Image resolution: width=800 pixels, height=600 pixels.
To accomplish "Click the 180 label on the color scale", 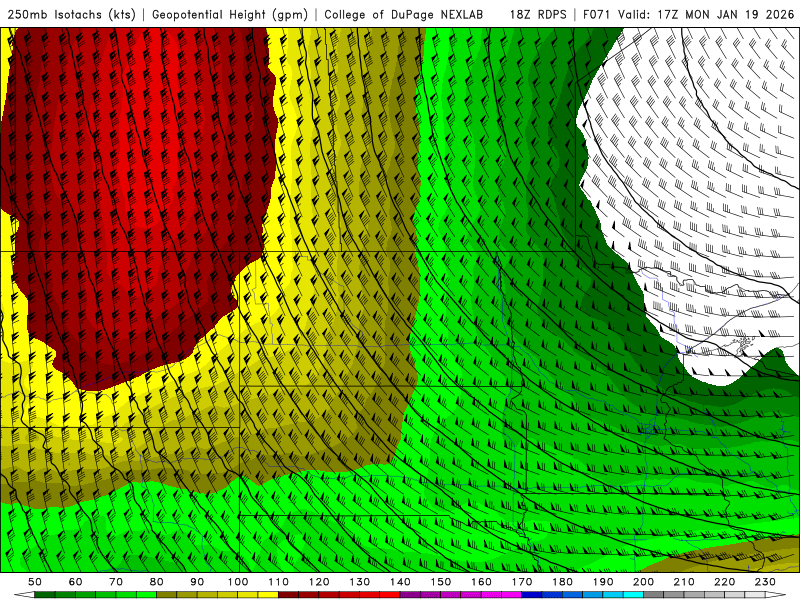I will [x=562, y=582].
